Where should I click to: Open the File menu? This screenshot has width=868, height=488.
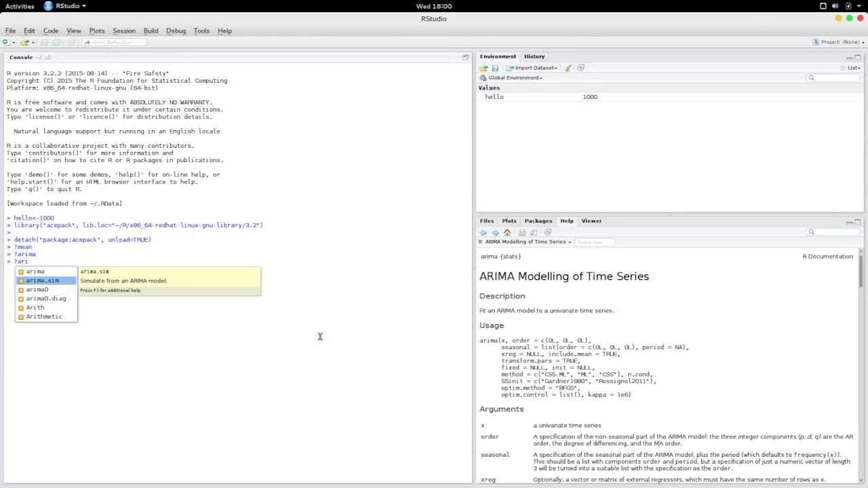[x=11, y=30]
